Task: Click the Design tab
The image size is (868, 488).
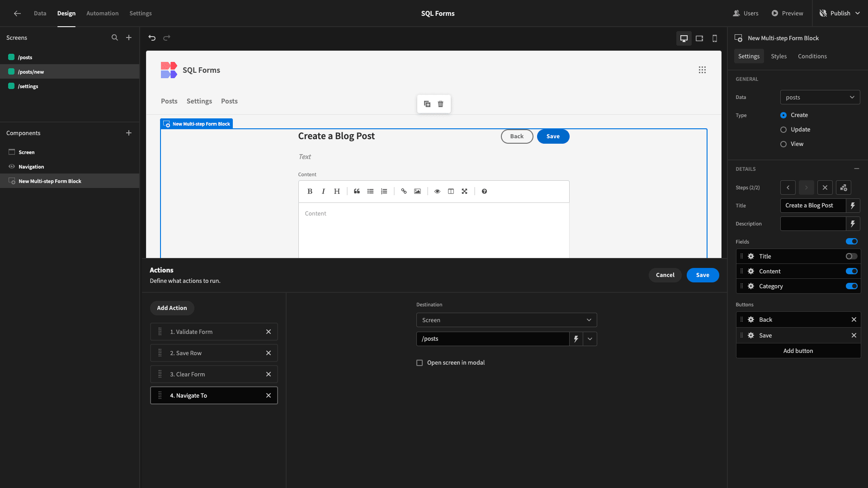Action: (66, 14)
